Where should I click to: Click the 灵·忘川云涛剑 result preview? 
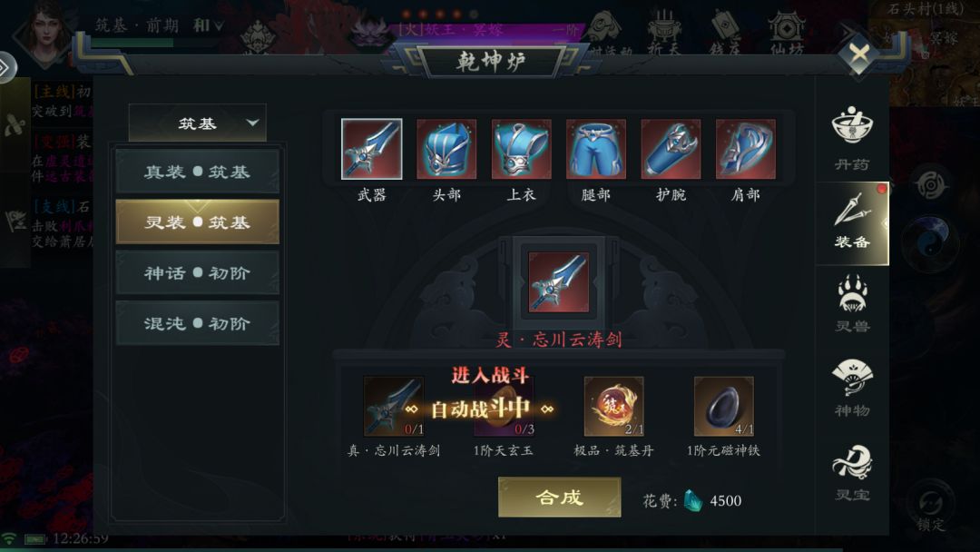pos(558,282)
